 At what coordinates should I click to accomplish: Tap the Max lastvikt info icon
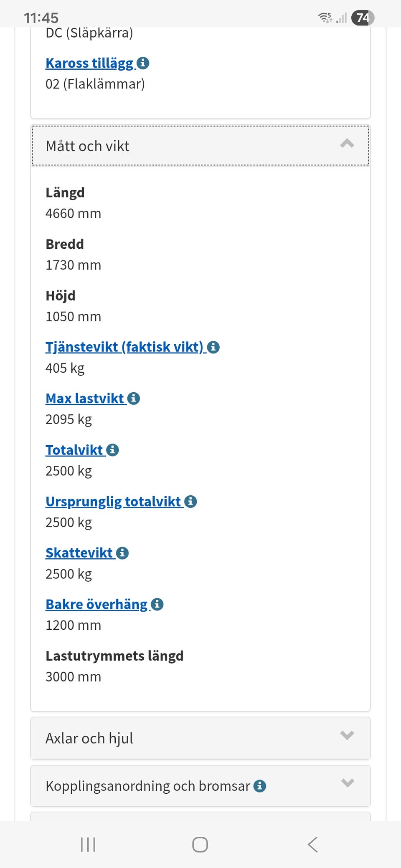(x=134, y=399)
